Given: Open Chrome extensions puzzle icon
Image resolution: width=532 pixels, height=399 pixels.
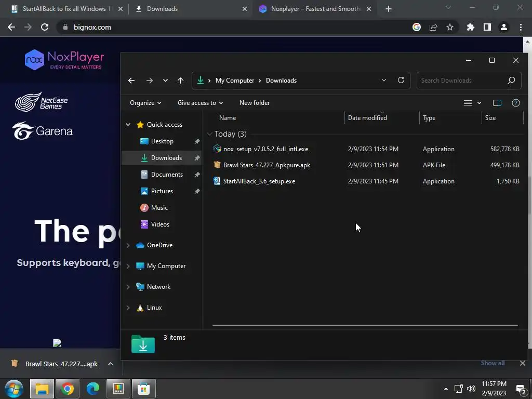Looking at the screenshot, I should tap(471, 27).
